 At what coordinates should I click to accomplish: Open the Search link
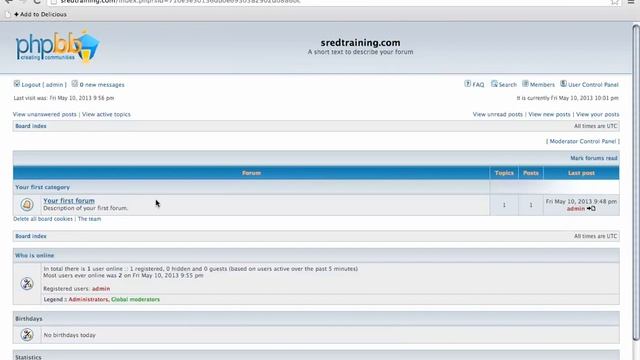pos(508,85)
